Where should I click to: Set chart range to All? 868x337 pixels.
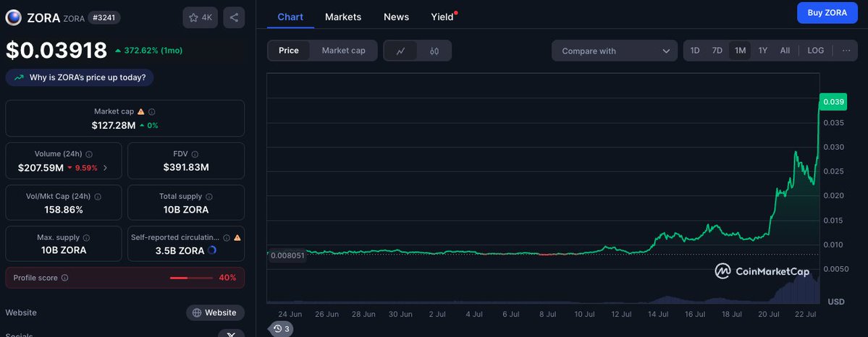click(785, 51)
